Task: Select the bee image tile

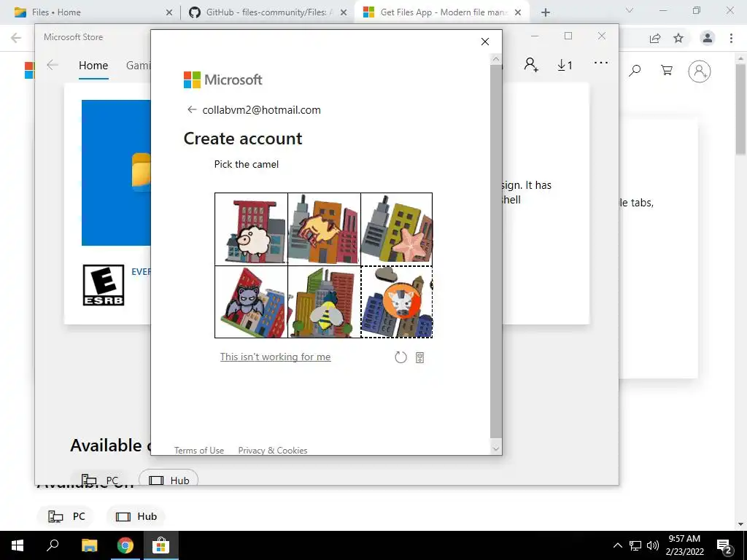Action: tap(324, 302)
